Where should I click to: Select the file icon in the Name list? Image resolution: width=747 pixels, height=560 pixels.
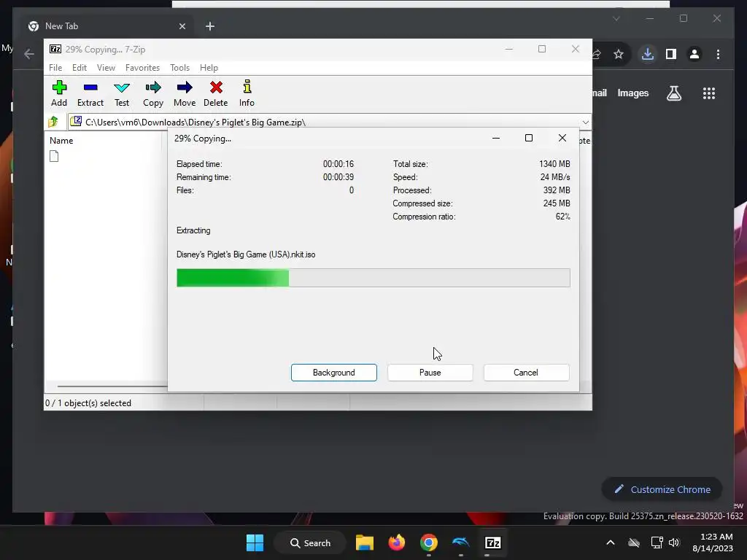tap(54, 156)
